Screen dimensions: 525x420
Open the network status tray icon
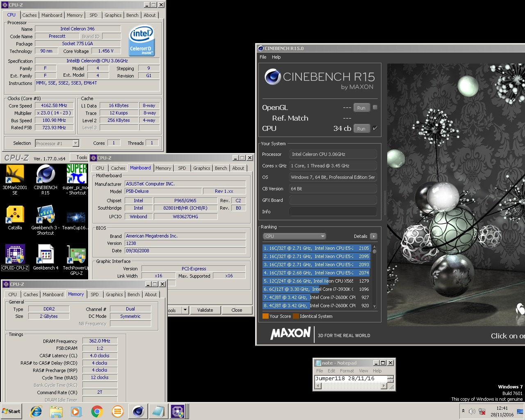point(482,411)
